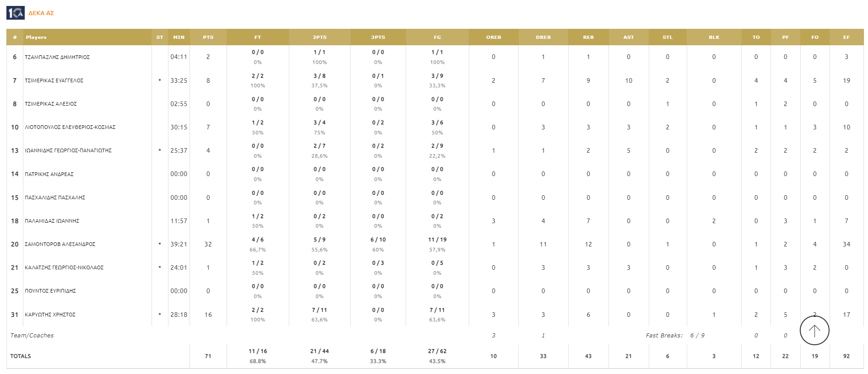Screen dimensions: 868x374
Task: Open the ΔΕΚΑ ΑΣ team link
Action: click(41, 13)
